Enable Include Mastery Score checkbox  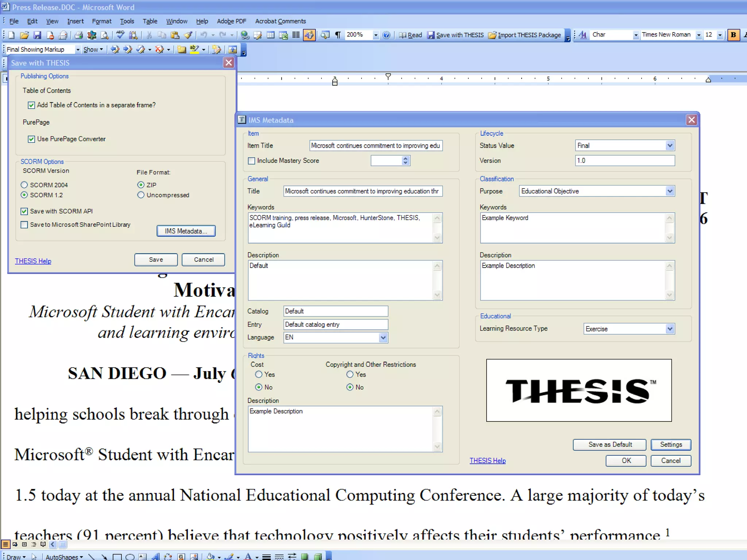click(251, 161)
